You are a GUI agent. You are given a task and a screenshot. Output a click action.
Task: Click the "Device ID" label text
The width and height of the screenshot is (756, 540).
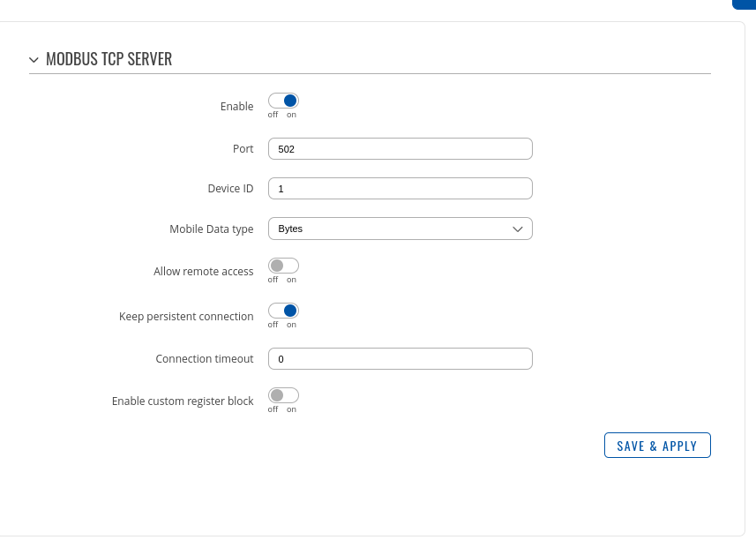click(230, 189)
